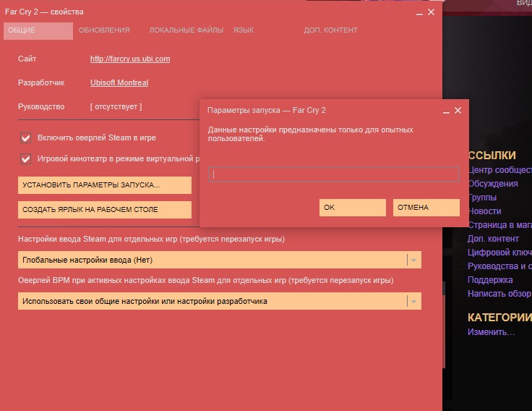532x411 pixels.
Task: Open Страница в магазине link
Action: pos(499,225)
